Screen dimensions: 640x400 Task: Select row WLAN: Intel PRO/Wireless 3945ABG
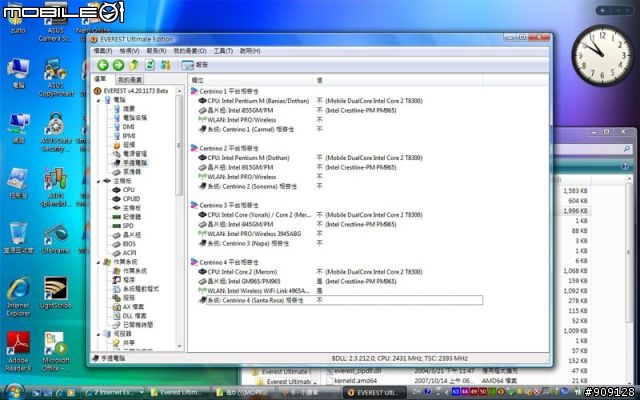[254, 234]
